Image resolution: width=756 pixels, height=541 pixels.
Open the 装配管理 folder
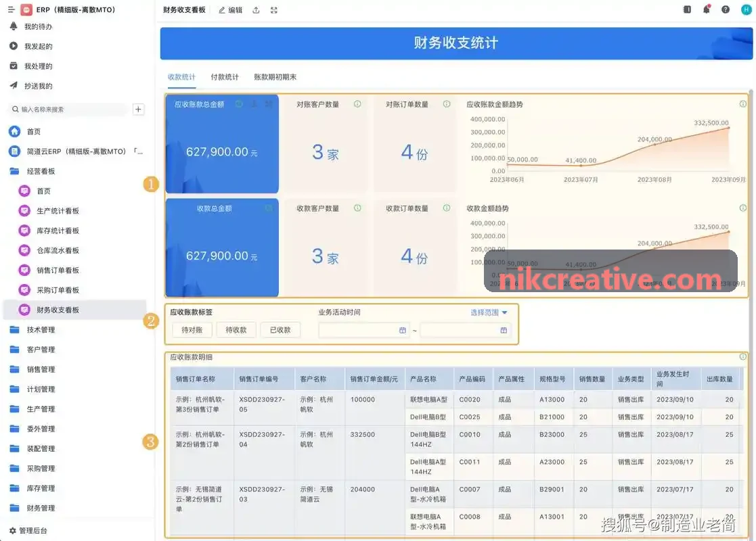[x=41, y=448]
